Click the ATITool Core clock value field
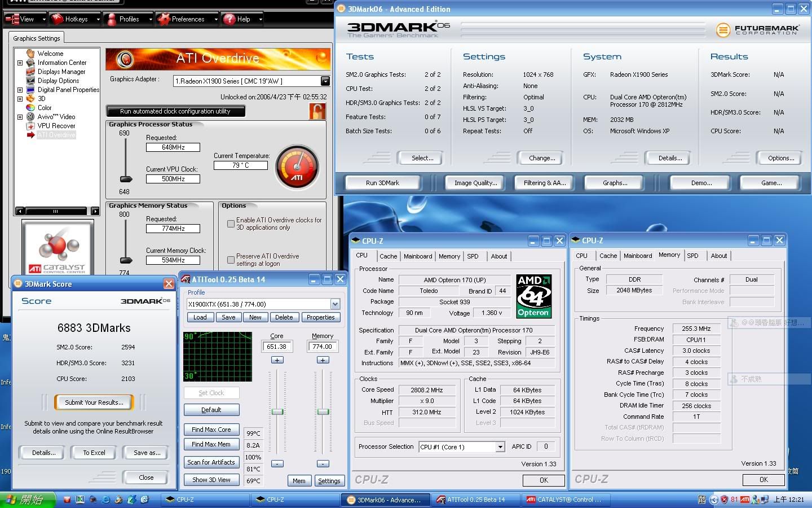This screenshot has height=508, width=812. pyautogui.click(x=276, y=347)
